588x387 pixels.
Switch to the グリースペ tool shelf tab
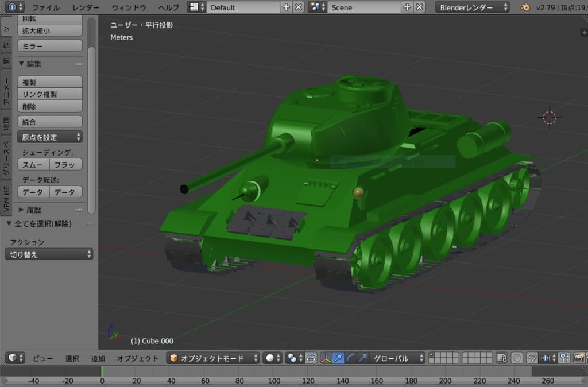pos(6,158)
